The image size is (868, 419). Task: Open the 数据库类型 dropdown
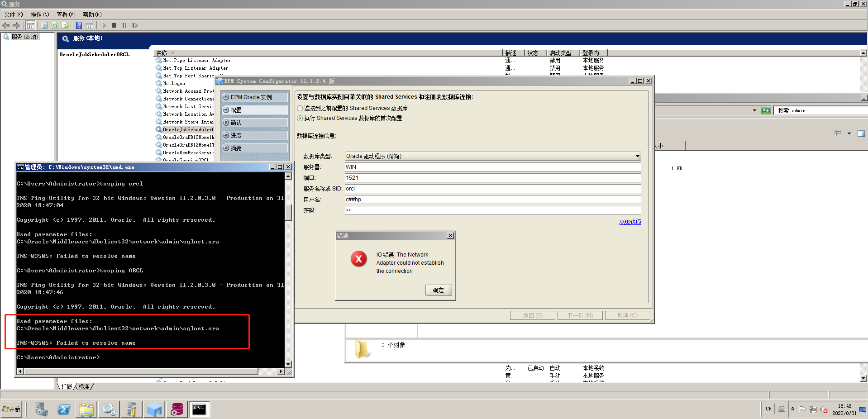pyautogui.click(x=637, y=156)
